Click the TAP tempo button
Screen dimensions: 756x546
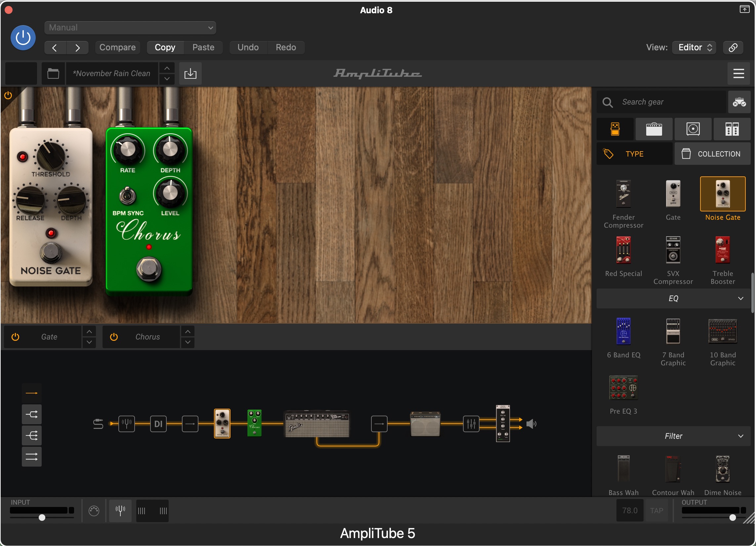point(656,510)
